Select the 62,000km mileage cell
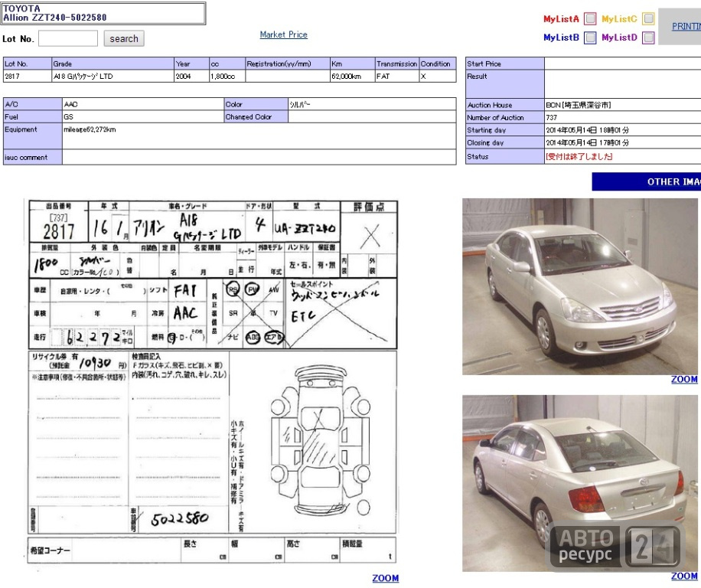 pyautogui.click(x=352, y=77)
